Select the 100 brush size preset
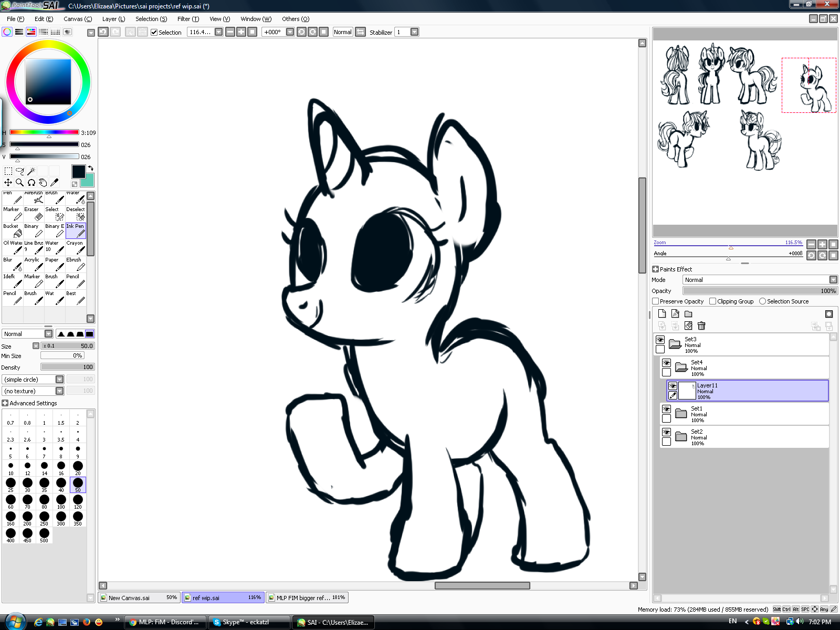The height and width of the screenshot is (630, 840). 61,501
